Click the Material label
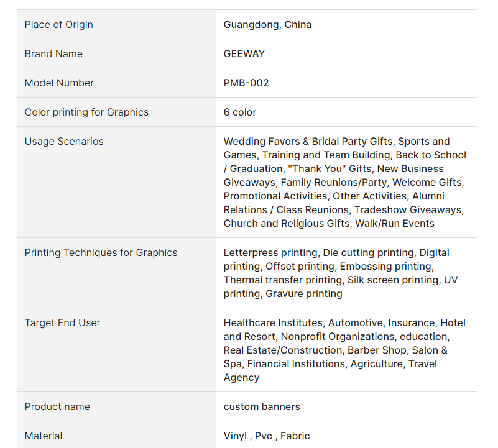This screenshot has height=448, width=498. [44, 436]
